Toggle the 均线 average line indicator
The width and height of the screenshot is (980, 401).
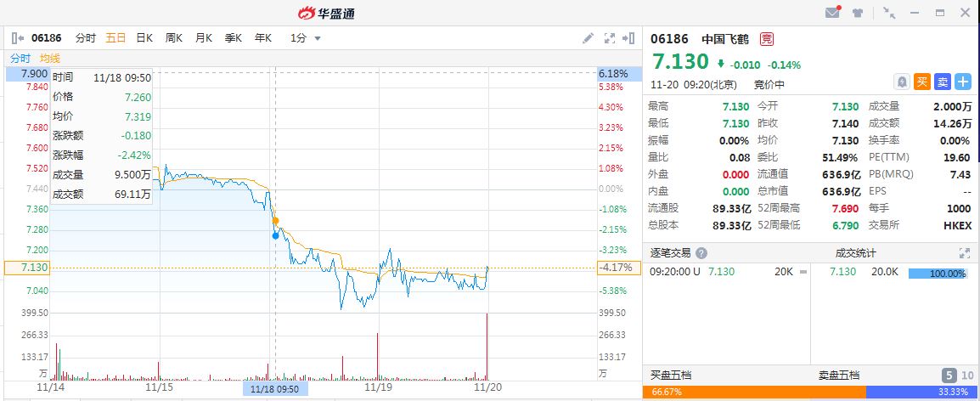[50, 58]
